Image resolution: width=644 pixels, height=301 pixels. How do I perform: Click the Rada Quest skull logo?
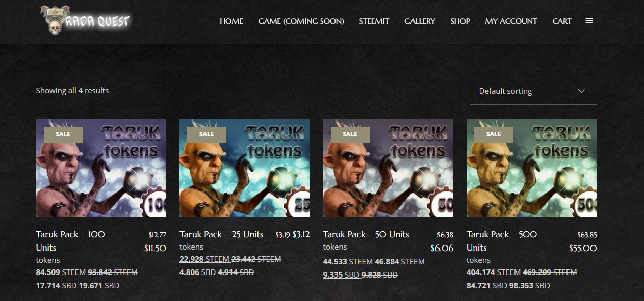click(85, 21)
